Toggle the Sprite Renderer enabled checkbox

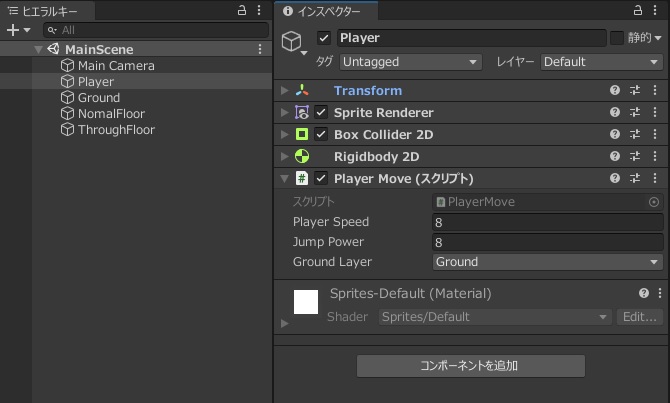321,112
